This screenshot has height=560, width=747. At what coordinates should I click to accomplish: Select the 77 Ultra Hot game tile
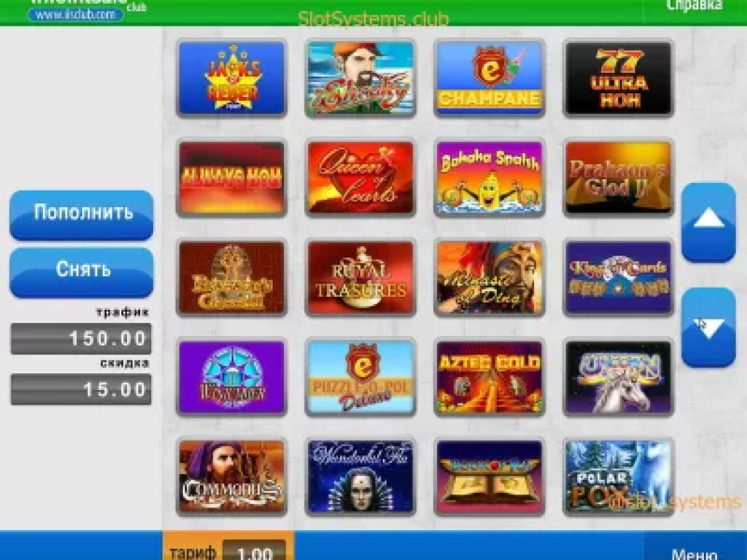(x=619, y=78)
